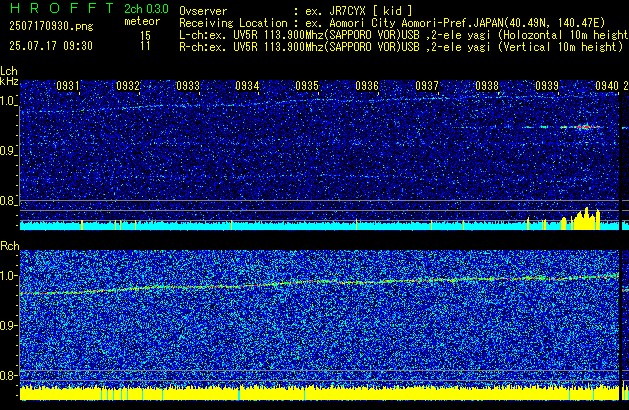The image size is (629, 410).
Task: Click the 0935 time marker
Action: [307, 86]
